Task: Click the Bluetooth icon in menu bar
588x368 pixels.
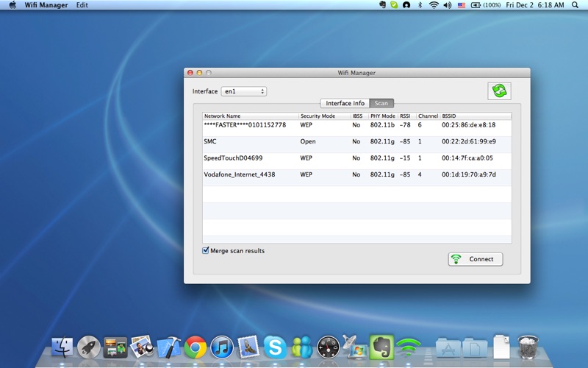Action: pos(420,5)
